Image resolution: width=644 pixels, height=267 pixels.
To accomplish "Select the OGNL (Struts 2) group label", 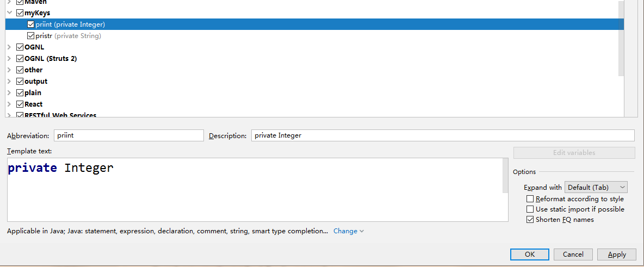I will 51,59.
